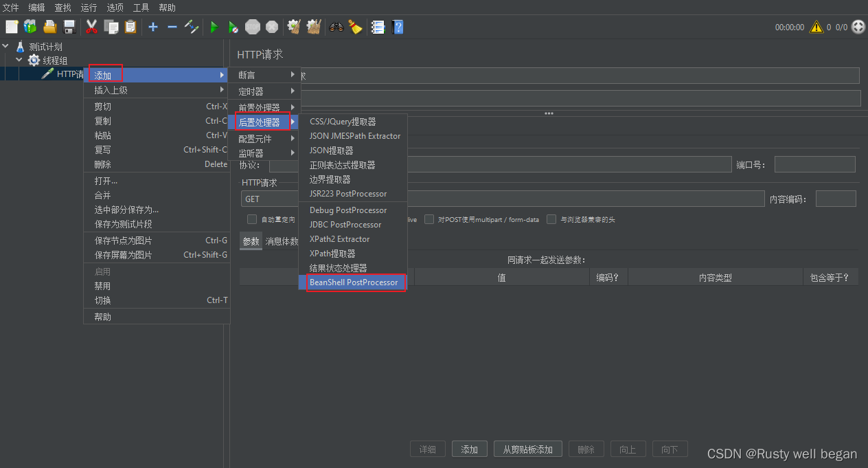
Task: Click the scissors Cut icon in toolbar
Action: point(91,27)
